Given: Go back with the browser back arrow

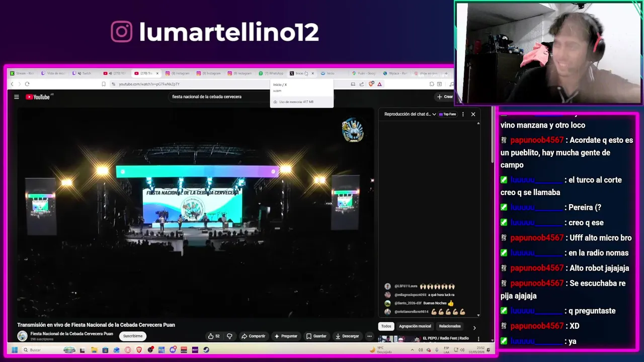Looking at the screenshot, I should [x=12, y=84].
